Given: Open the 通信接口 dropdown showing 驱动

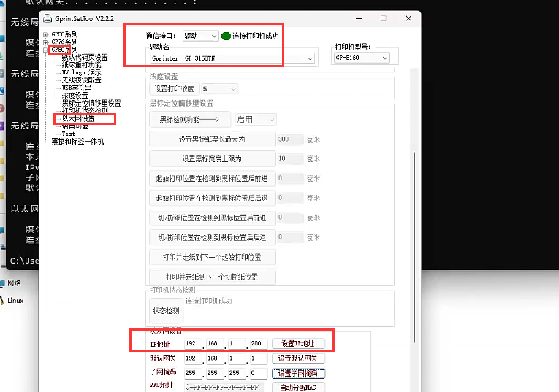Looking at the screenshot, I should (200, 36).
